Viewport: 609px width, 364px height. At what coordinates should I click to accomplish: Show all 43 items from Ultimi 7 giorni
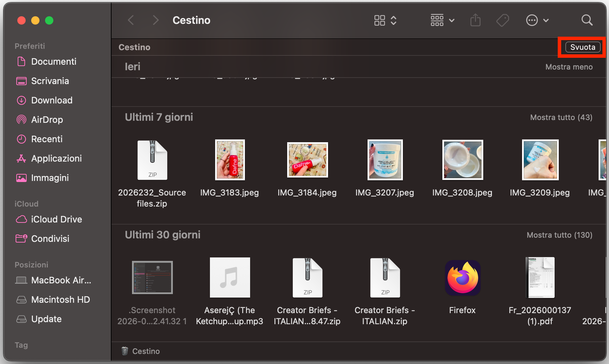point(561,117)
